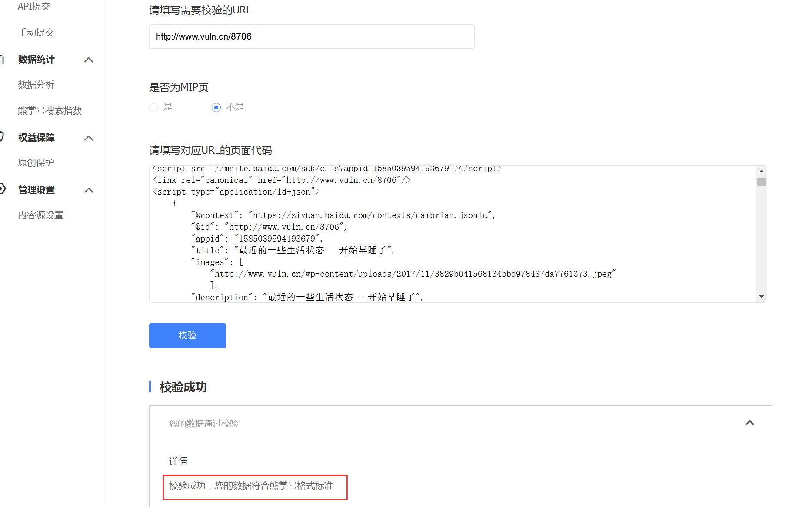Click the canonical link line in code
This screenshot has height=507, width=812.
coord(281,180)
